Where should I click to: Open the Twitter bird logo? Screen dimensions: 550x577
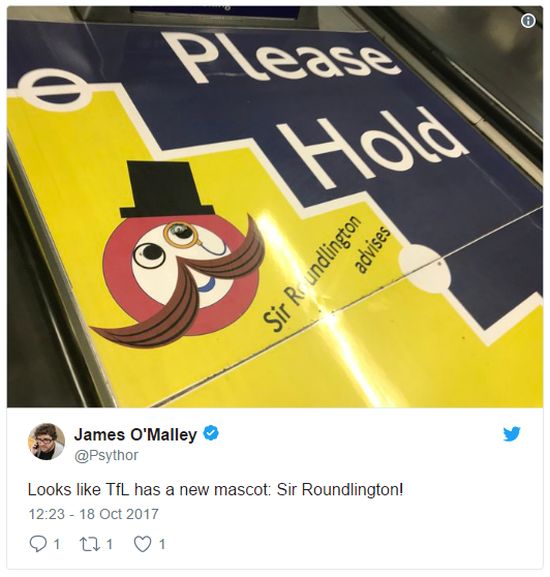coord(512,433)
